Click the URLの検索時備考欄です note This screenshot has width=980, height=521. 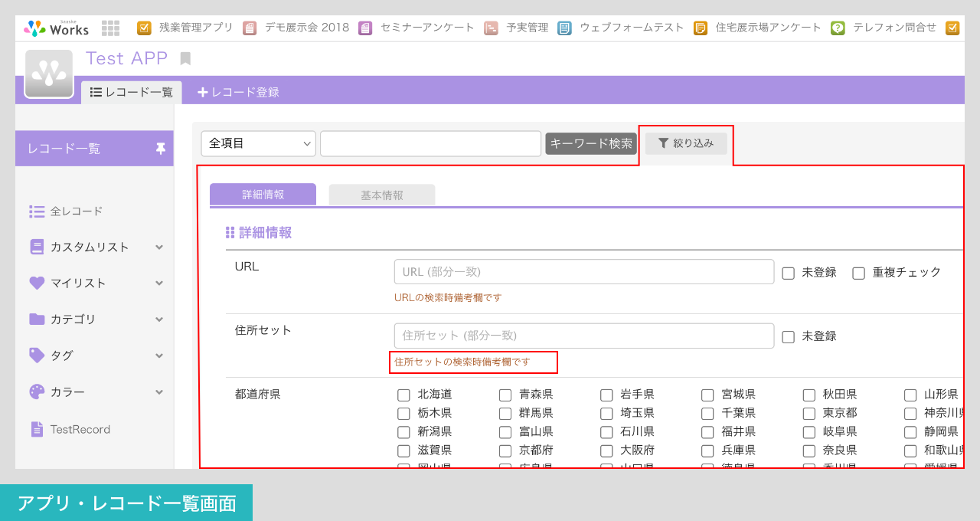[448, 297]
